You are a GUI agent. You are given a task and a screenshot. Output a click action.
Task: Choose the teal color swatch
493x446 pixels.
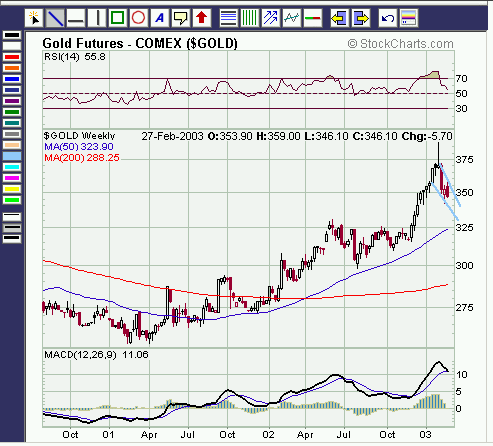(12, 123)
